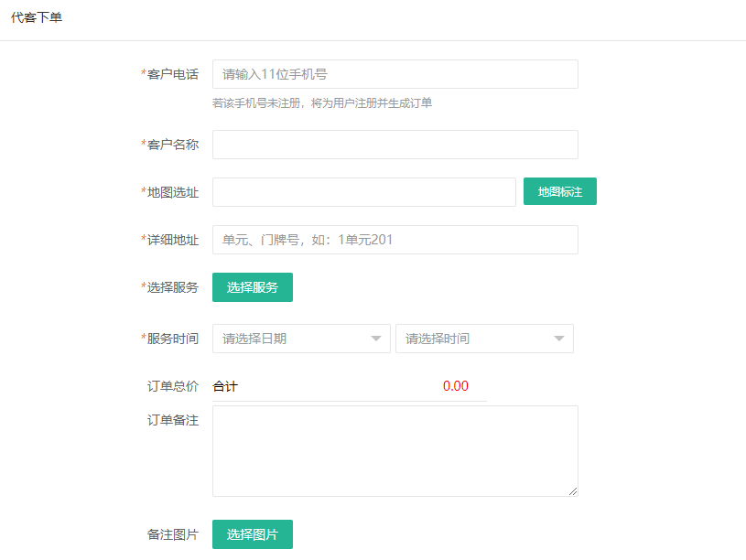Click the 服务时间 field label
This screenshot has width=746, height=560.
pyautogui.click(x=173, y=338)
